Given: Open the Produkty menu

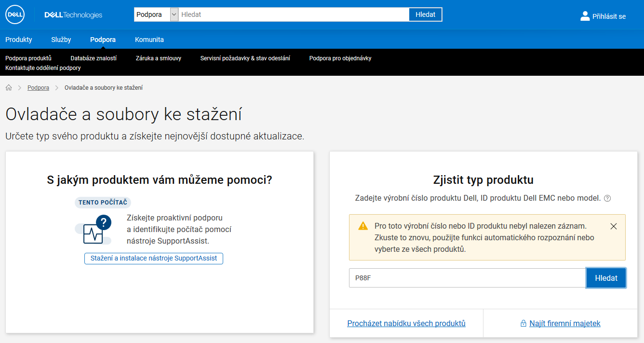Looking at the screenshot, I should (19, 40).
